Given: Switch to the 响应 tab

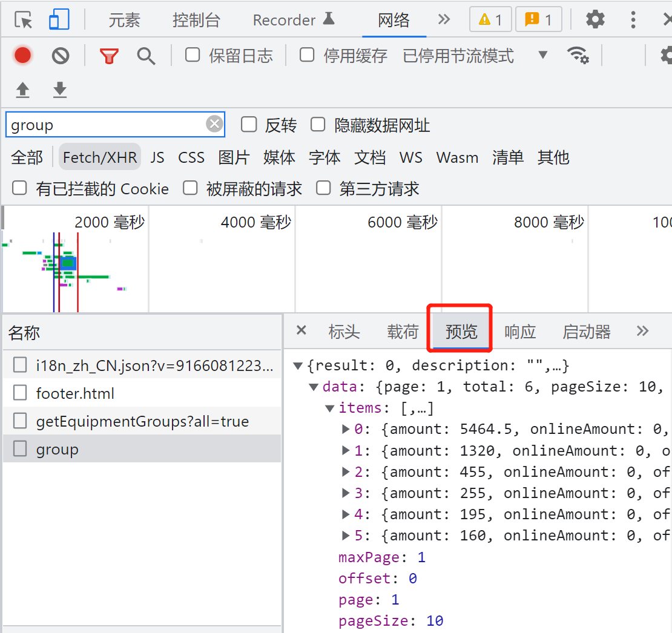Looking at the screenshot, I should coord(520,331).
